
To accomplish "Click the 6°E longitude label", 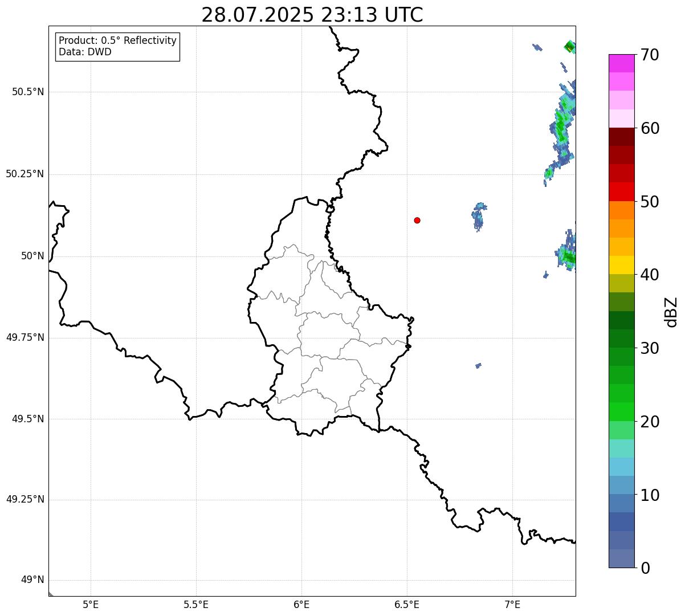I will (301, 605).
